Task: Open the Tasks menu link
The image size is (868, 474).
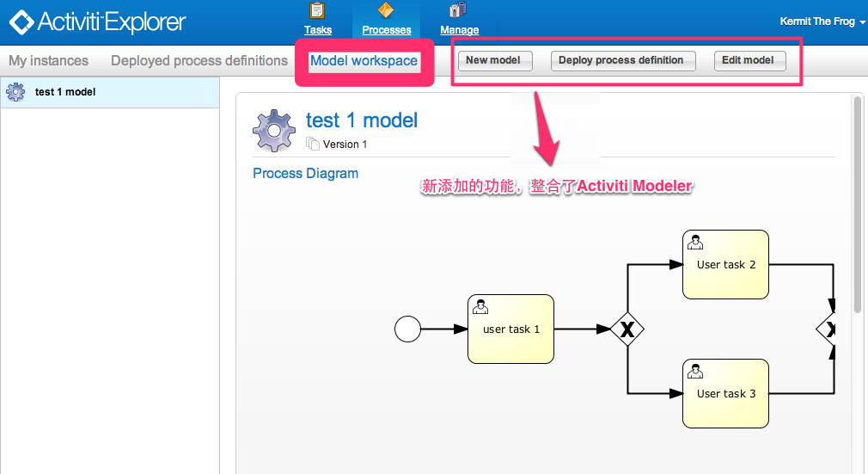Action: click(318, 30)
